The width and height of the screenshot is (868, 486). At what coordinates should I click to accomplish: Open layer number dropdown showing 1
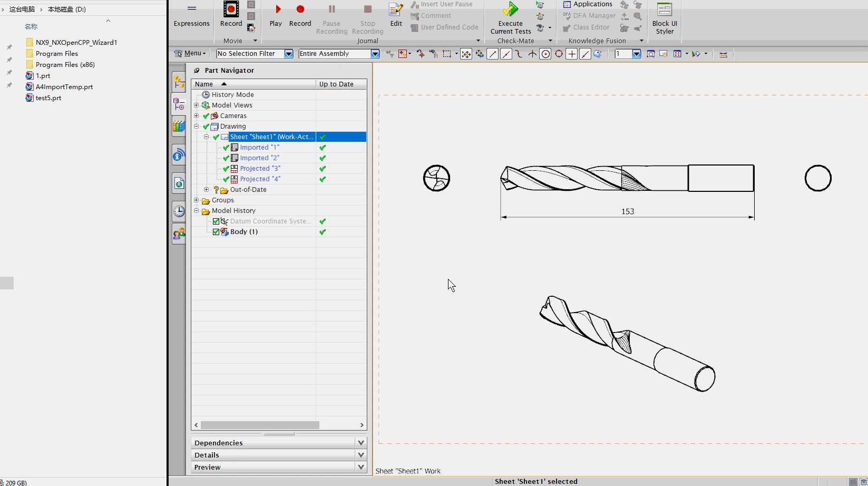point(637,54)
